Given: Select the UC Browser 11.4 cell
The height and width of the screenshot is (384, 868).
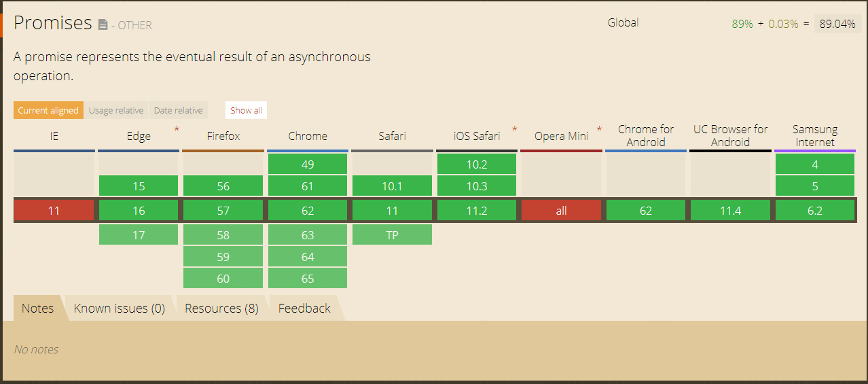Looking at the screenshot, I should click(731, 211).
